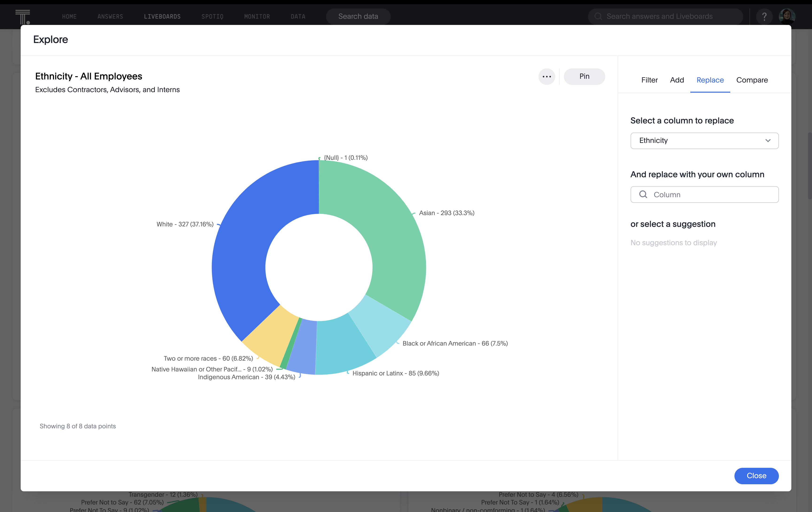Screen dimensions: 812x512
Task: Click the Search answers and Liveboards field
Action: [665, 16]
